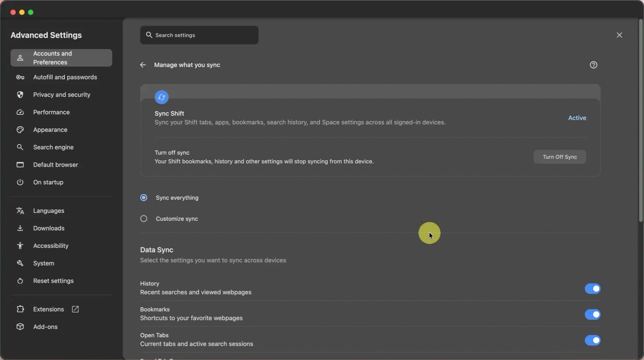Viewport: 644px width, 360px height.
Task: Click the Turn off sync label text
Action: coord(172,152)
